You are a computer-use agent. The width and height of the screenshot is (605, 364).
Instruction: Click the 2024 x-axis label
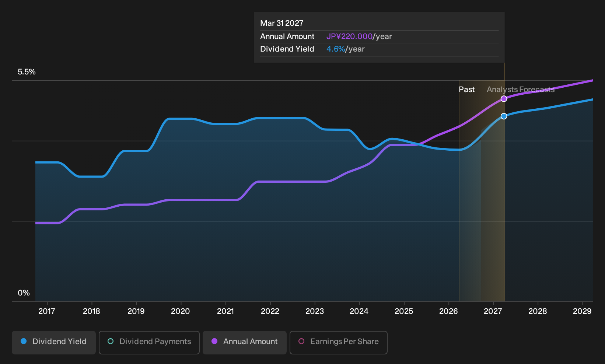[x=359, y=311]
